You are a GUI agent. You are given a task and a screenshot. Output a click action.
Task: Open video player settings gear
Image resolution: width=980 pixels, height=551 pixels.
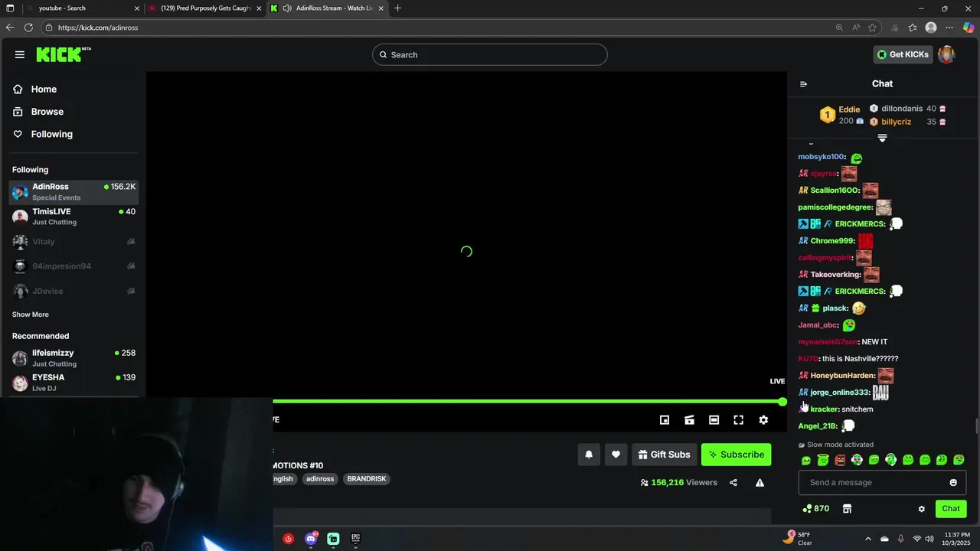click(x=763, y=420)
